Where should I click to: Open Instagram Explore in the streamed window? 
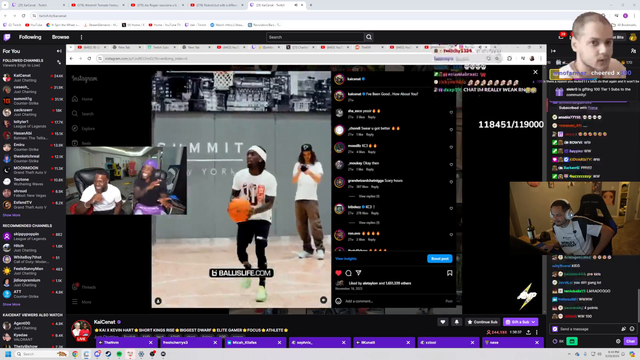pyautogui.click(x=84, y=128)
